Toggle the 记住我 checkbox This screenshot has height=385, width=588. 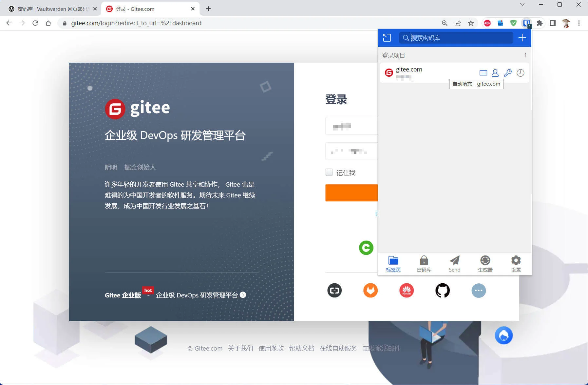(x=329, y=172)
